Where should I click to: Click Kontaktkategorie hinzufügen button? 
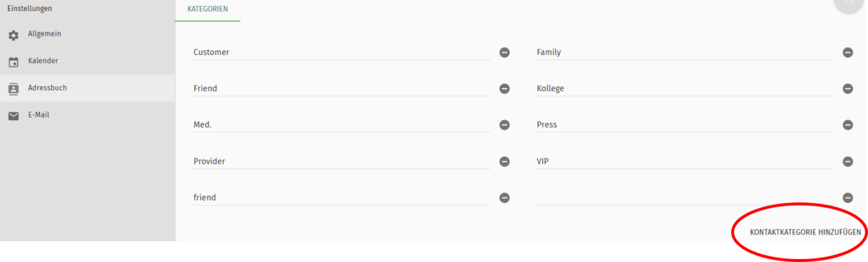(x=805, y=232)
